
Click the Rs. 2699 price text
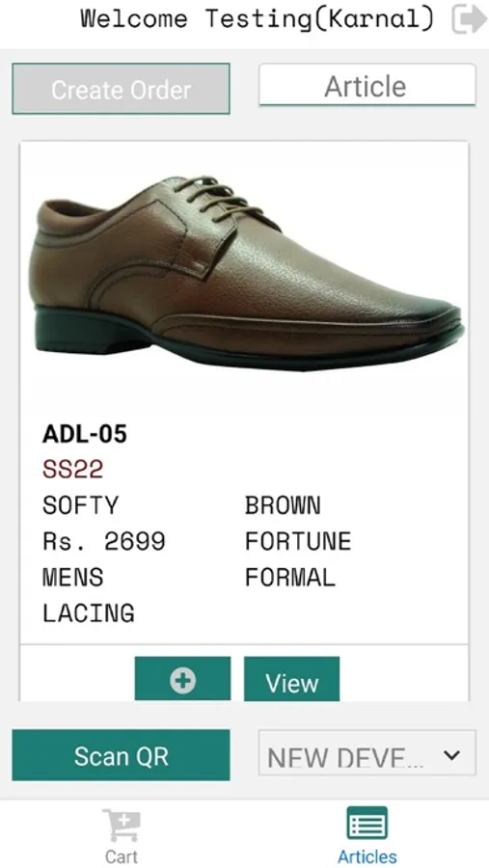tap(104, 541)
